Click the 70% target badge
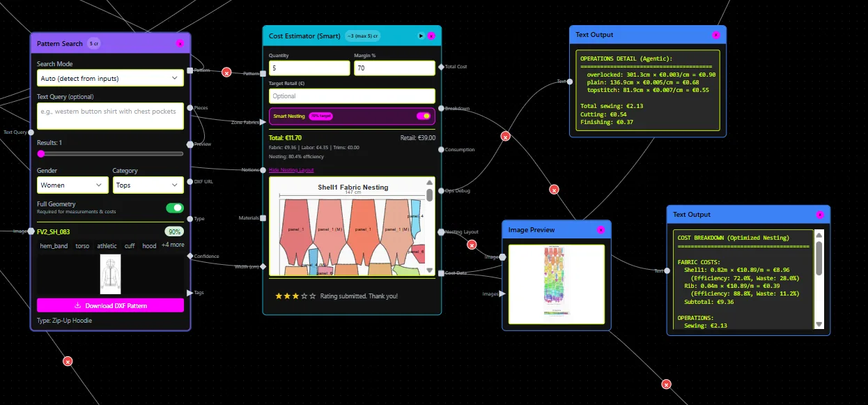This screenshot has height=405, width=868. pos(320,116)
